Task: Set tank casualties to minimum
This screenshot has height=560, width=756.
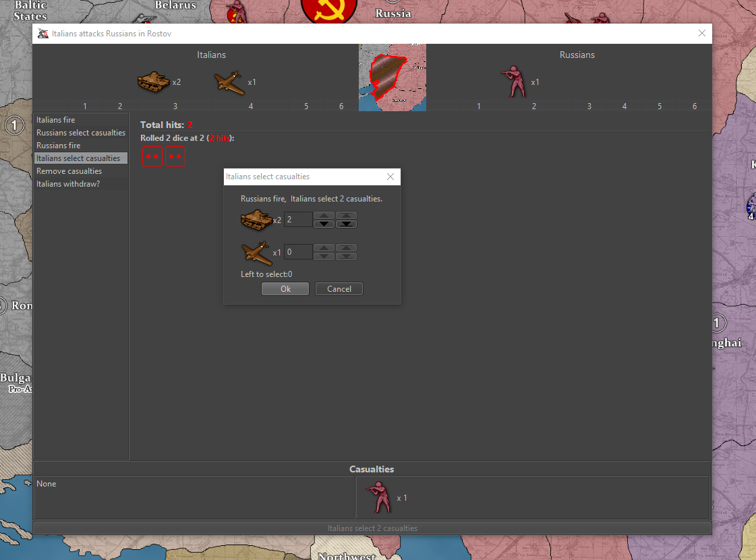Action: coord(346,224)
